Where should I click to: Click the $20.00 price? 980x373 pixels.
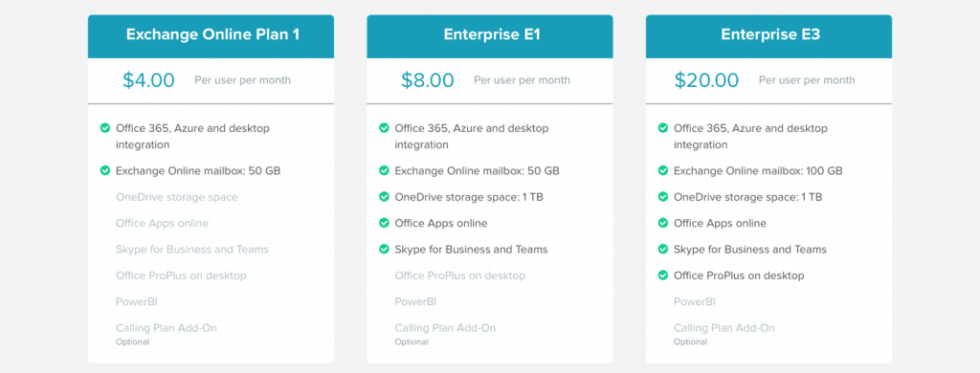click(706, 80)
